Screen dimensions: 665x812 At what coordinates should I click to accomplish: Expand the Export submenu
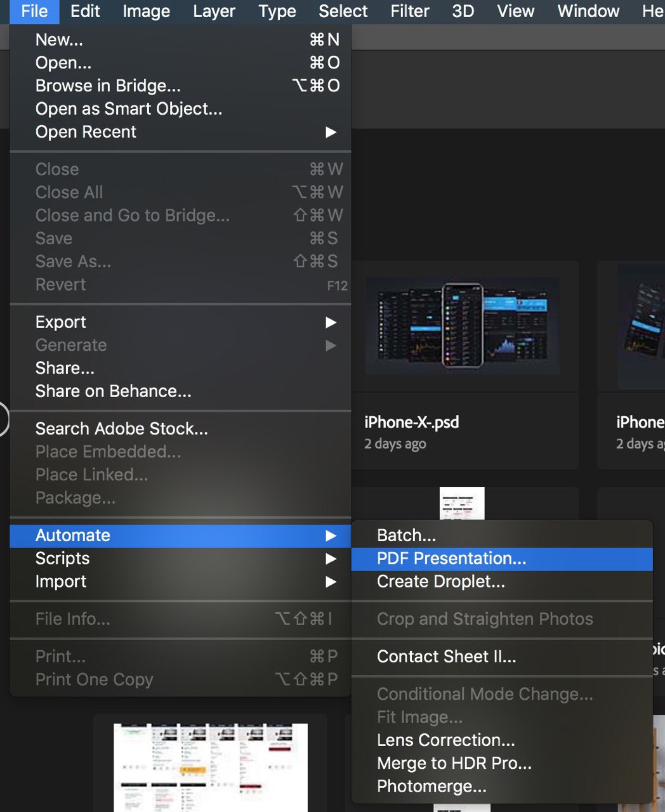point(181,322)
